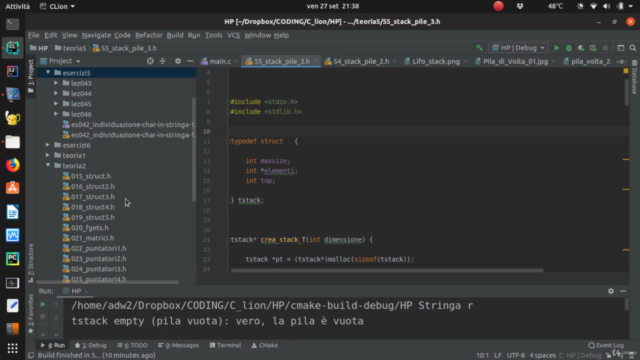Open the 5: Debug tool window button
The width and height of the screenshot is (640, 360).
91,345
